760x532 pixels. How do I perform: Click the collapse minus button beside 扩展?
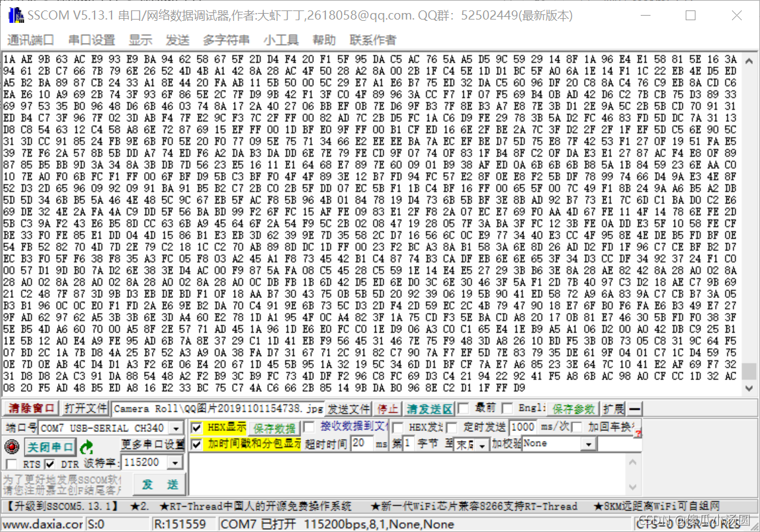pyautogui.click(x=634, y=409)
